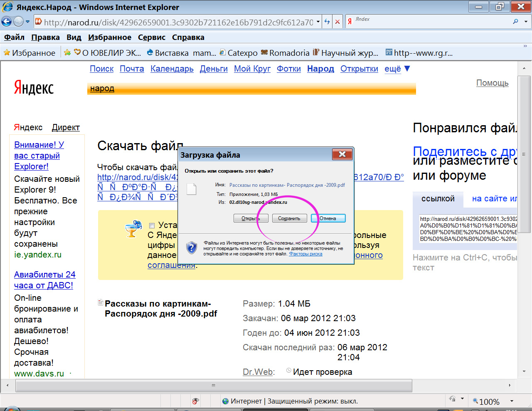The height and width of the screenshot is (411, 532).
Task: Open the http--www.rg.r... favorite
Action: pyautogui.click(x=419, y=53)
